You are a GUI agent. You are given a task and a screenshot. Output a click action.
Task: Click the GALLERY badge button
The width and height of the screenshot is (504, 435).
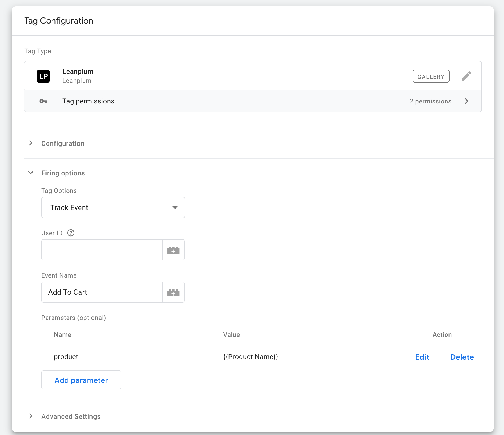click(x=431, y=76)
